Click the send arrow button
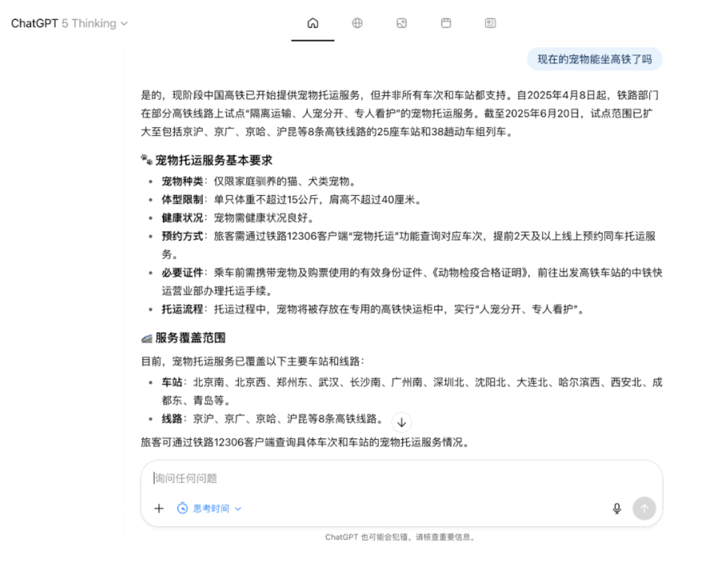Image resolution: width=728 pixels, height=570 pixels. (x=644, y=508)
